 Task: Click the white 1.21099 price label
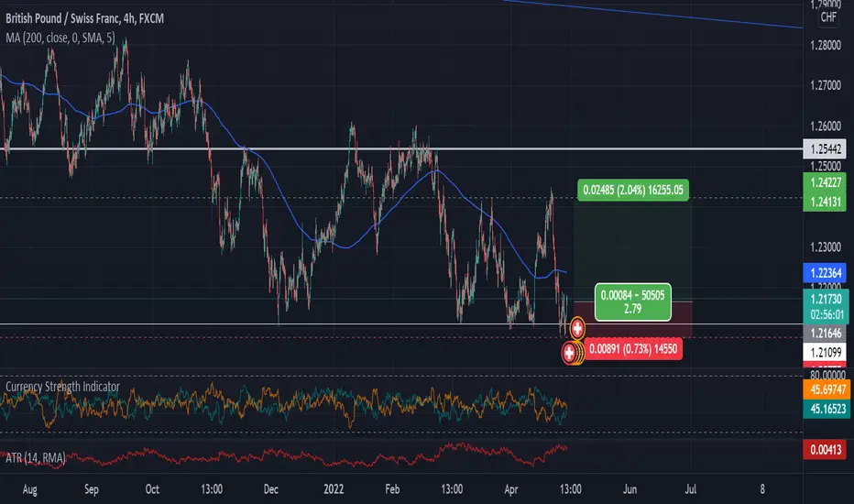(825, 352)
